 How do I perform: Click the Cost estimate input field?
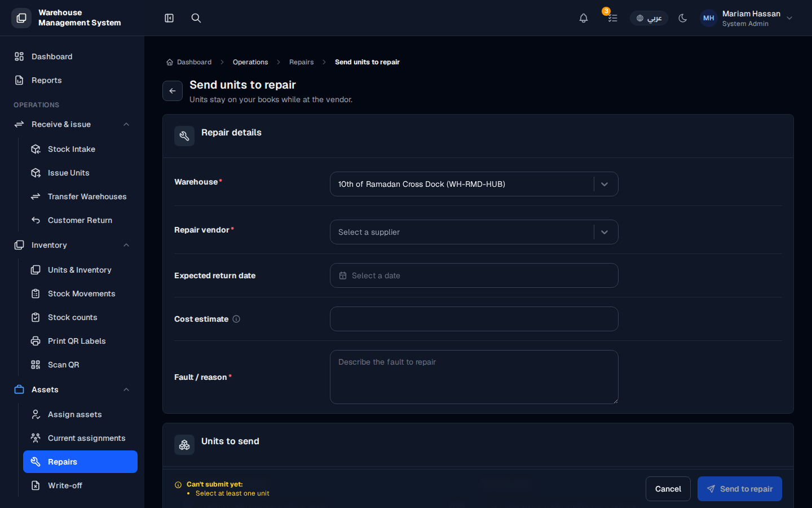click(x=474, y=319)
